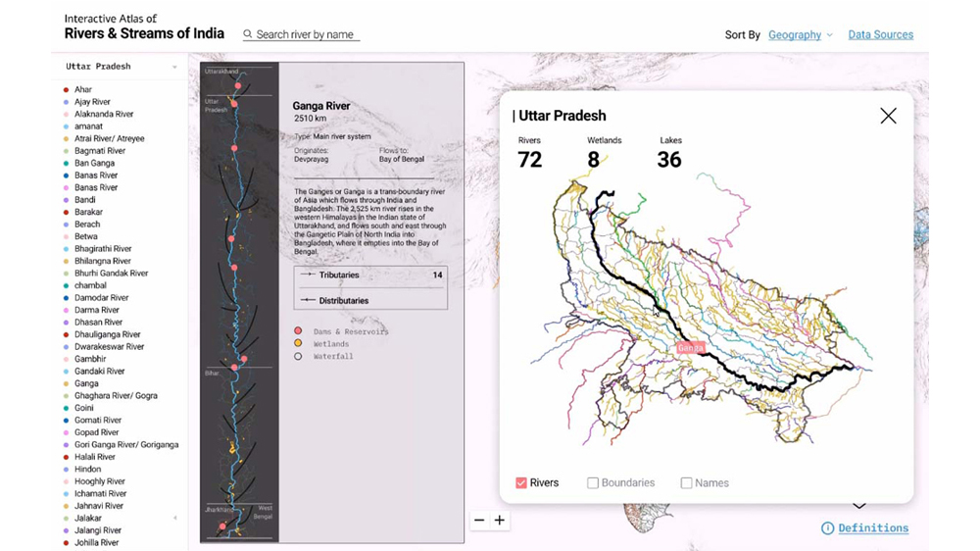Click the Definitions info icon
Screen dimensions: 980x551
[828, 528]
